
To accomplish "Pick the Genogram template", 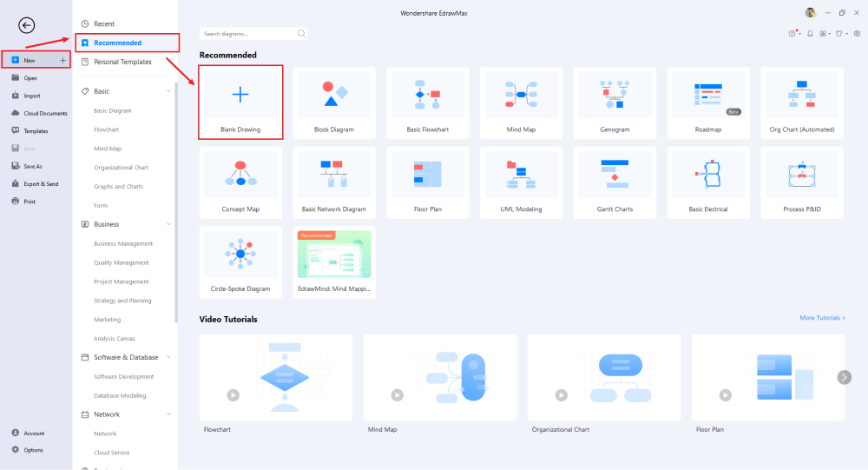I will [x=615, y=103].
